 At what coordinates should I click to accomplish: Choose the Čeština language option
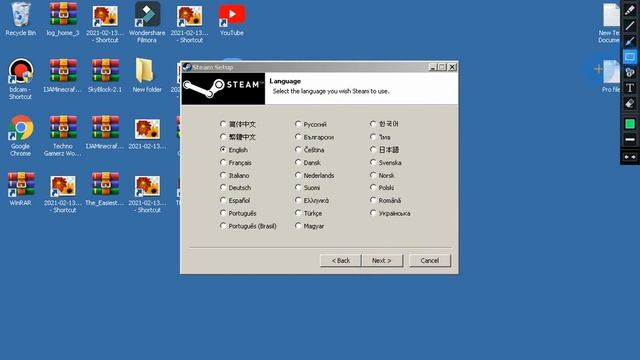point(298,149)
